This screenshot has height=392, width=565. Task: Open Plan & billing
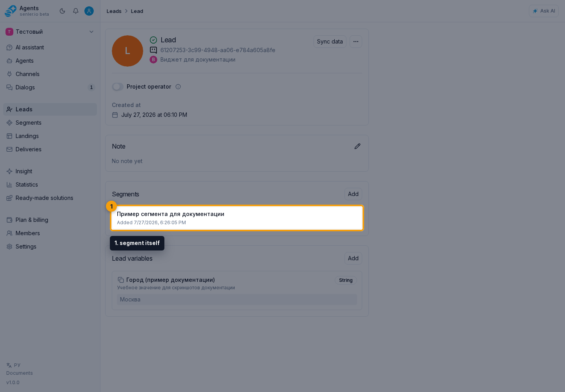[x=50, y=220]
